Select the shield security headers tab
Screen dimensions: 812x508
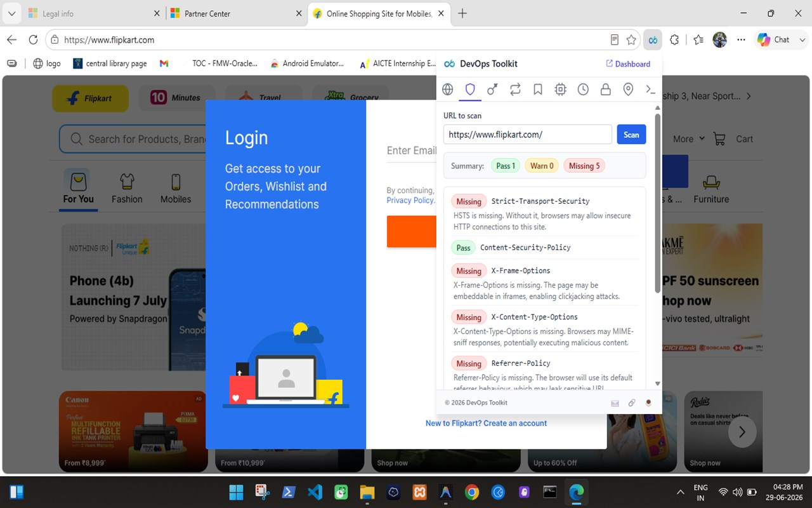tap(470, 90)
